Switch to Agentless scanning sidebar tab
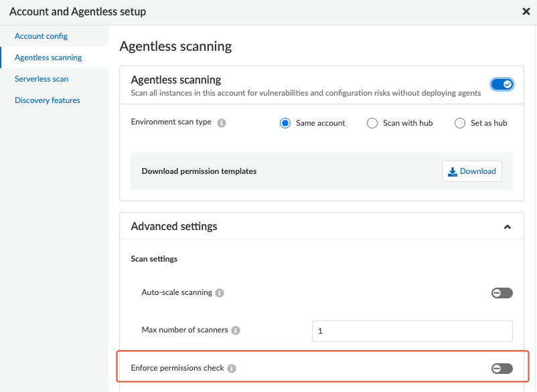This screenshot has width=537, height=392. [48, 58]
